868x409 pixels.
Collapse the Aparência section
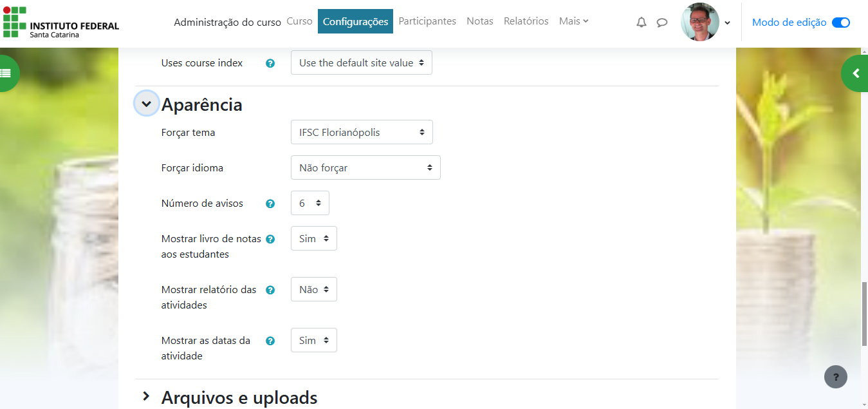(x=147, y=104)
